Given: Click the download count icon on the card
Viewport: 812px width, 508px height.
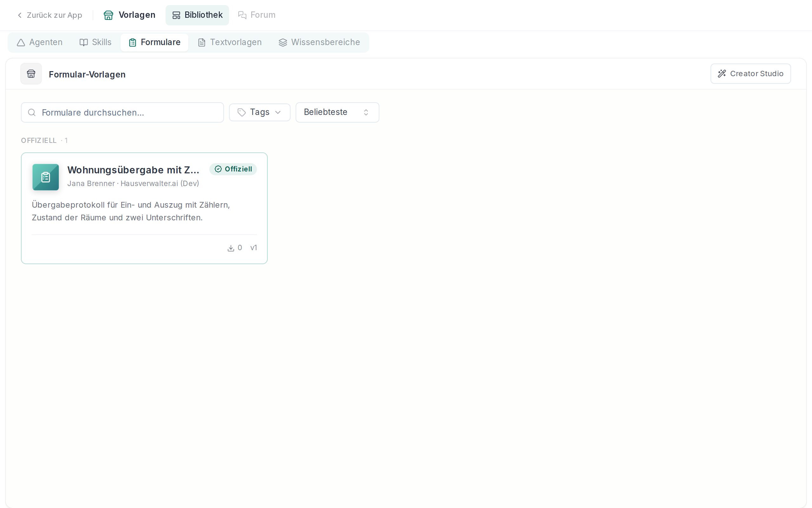Looking at the screenshot, I should tap(231, 248).
